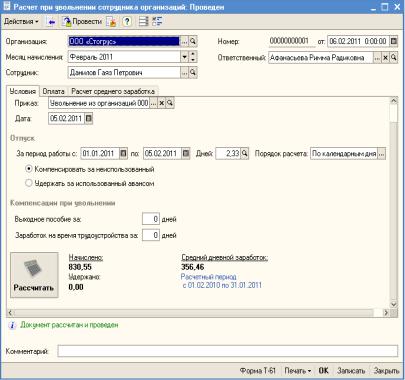
Task: Open selection ellipsis for Приказ field
Action: [153, 103]
